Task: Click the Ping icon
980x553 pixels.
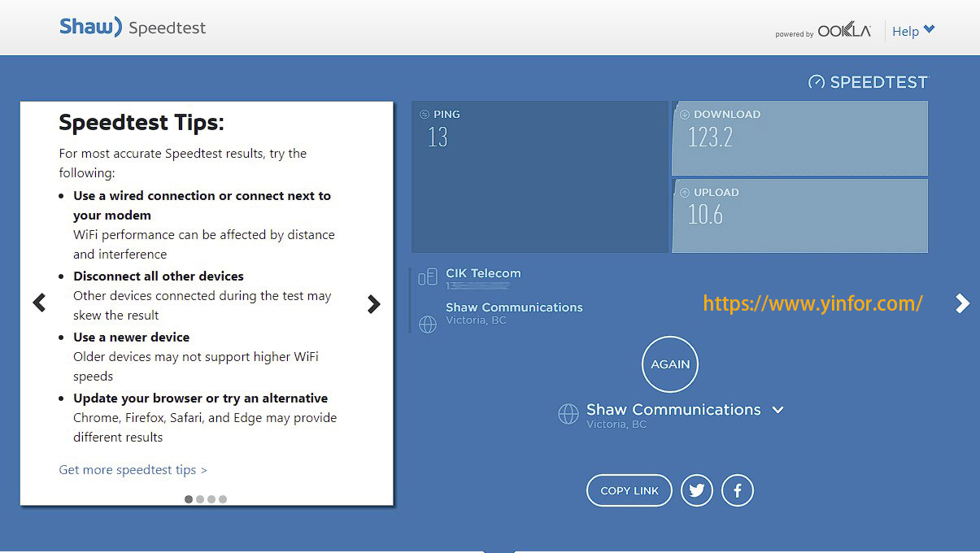Action: click(424, 114)
